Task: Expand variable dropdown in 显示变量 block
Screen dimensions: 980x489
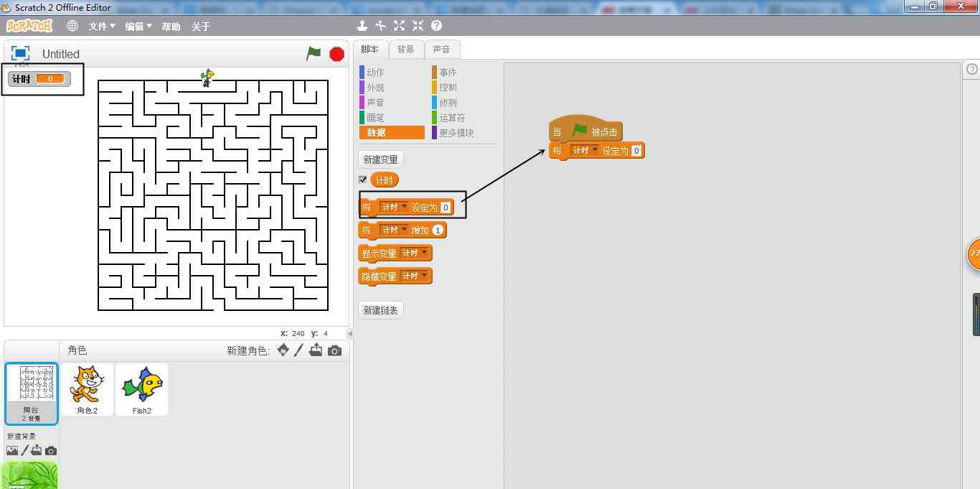Action: [425, 253]
